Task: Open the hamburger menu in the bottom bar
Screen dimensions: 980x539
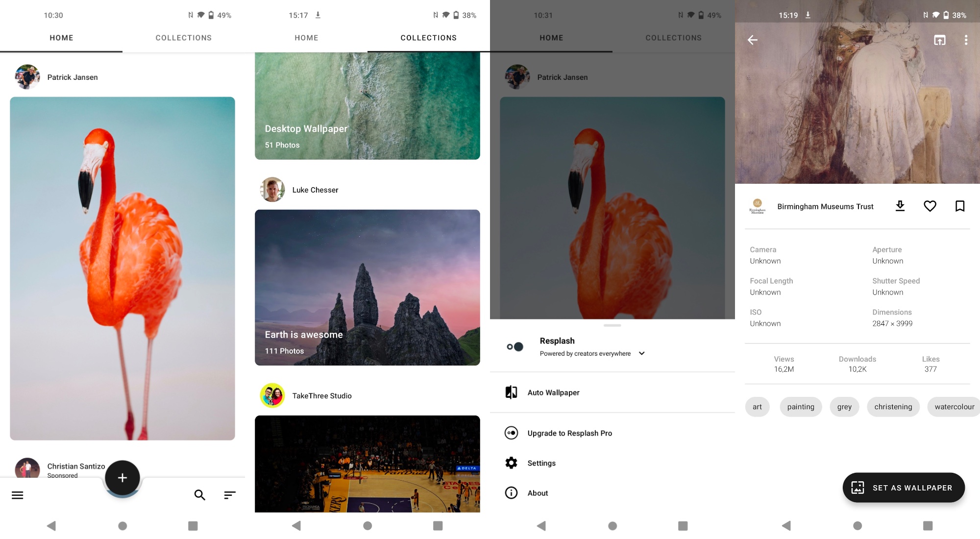Action: coord(18,495)
